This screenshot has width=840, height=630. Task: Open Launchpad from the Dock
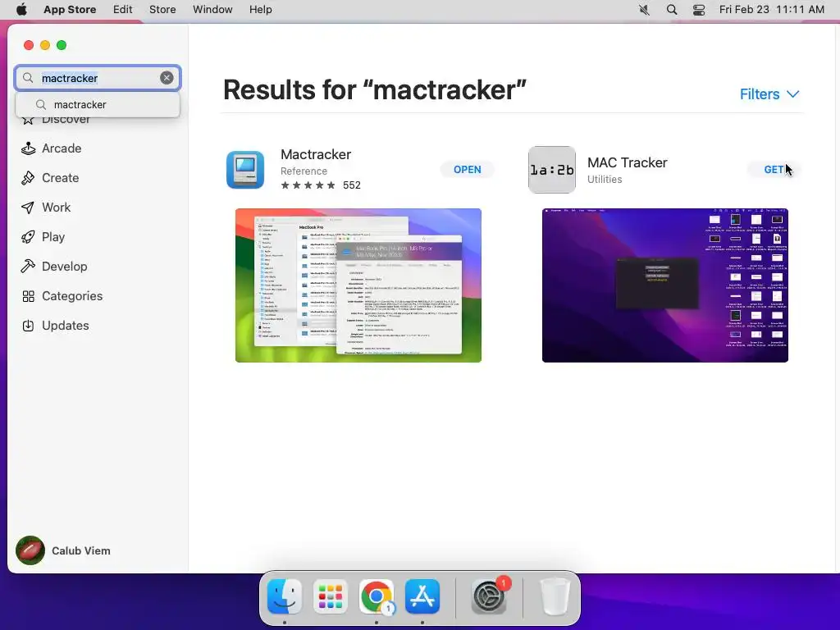pos(330,596)
